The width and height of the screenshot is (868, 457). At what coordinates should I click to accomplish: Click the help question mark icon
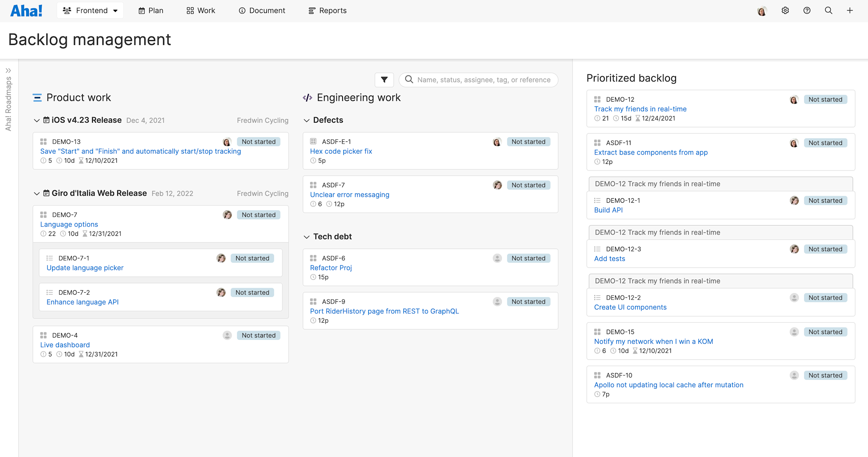[x=807, y=10]
